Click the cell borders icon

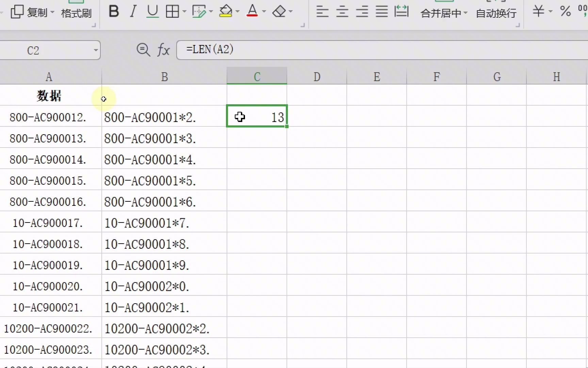click(x=172, y=12)
